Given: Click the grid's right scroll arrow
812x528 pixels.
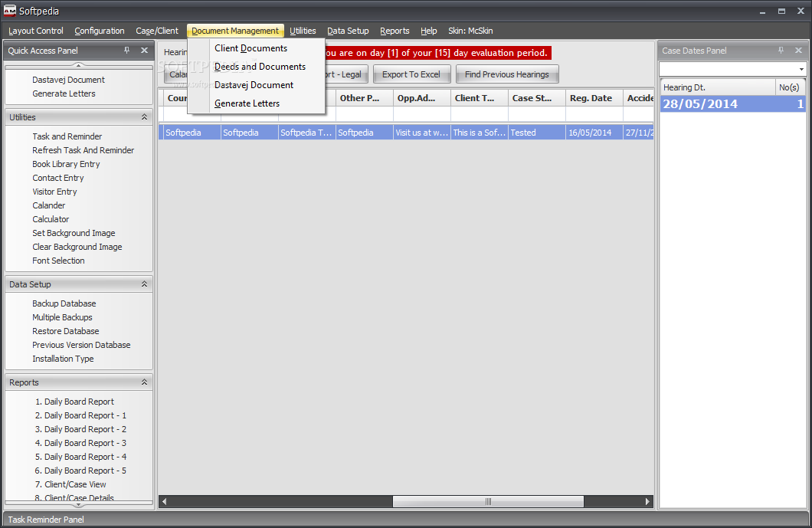Looking at the screenshot, I should [647, 501].
